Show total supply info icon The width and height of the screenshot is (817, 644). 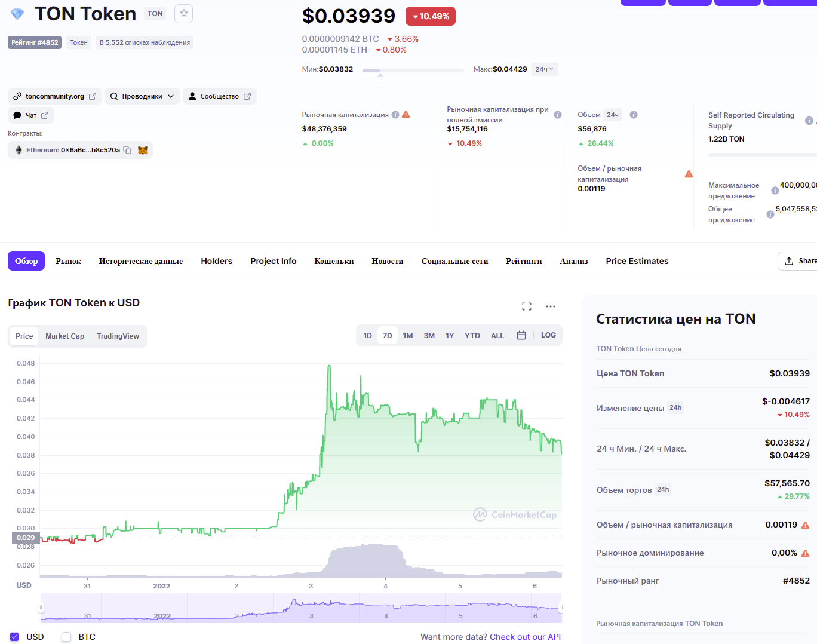(x=770, y=214)
